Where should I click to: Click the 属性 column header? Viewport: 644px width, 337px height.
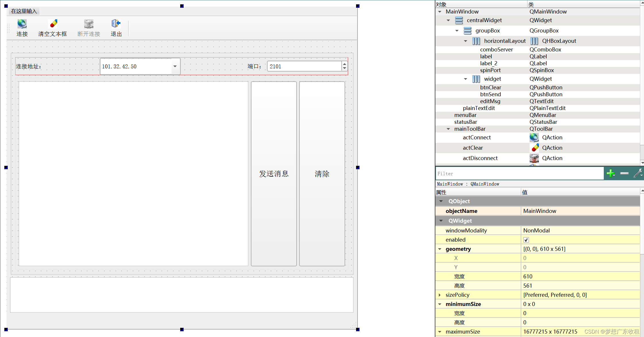(x=478, y=192)
